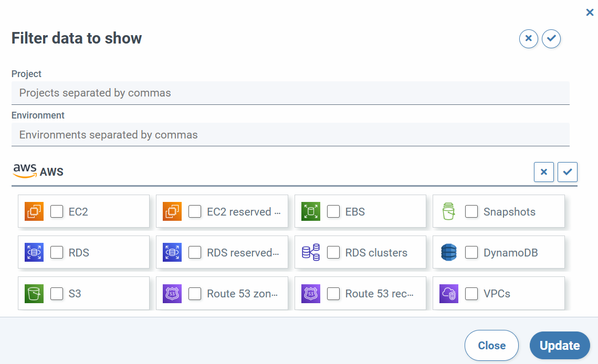Viewport: 598px width, 364px height.
Task: Click the 'Filter data to show' heading
Action: click(77, 38)
